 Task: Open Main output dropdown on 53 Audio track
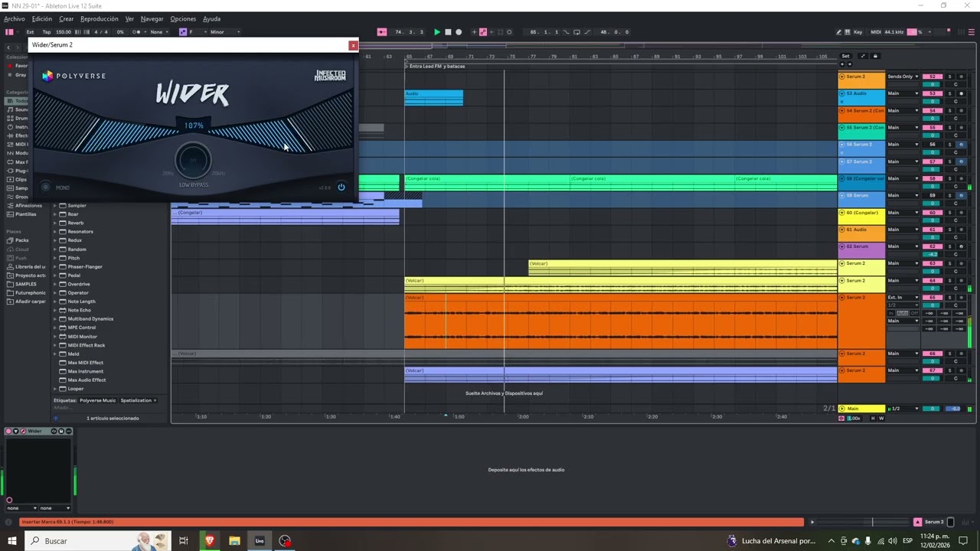(x=903, y=93)
